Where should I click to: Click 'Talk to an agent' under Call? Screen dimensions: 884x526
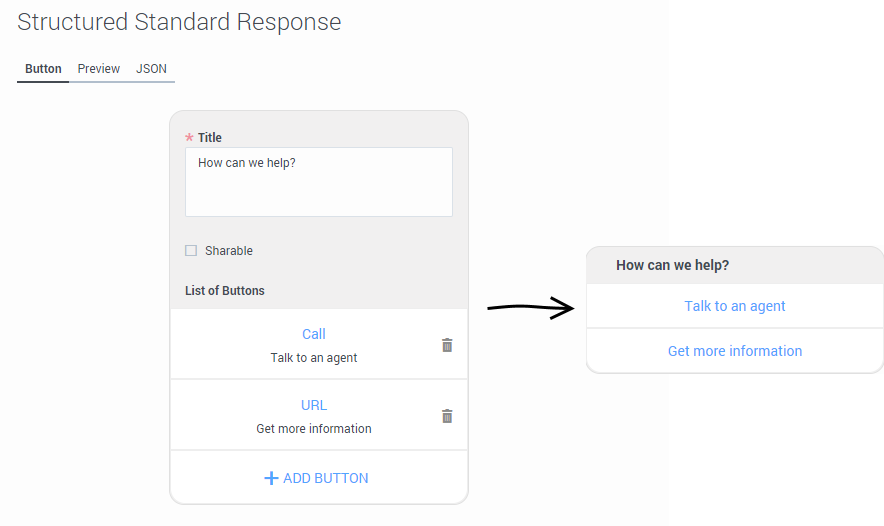click(314, 358)
